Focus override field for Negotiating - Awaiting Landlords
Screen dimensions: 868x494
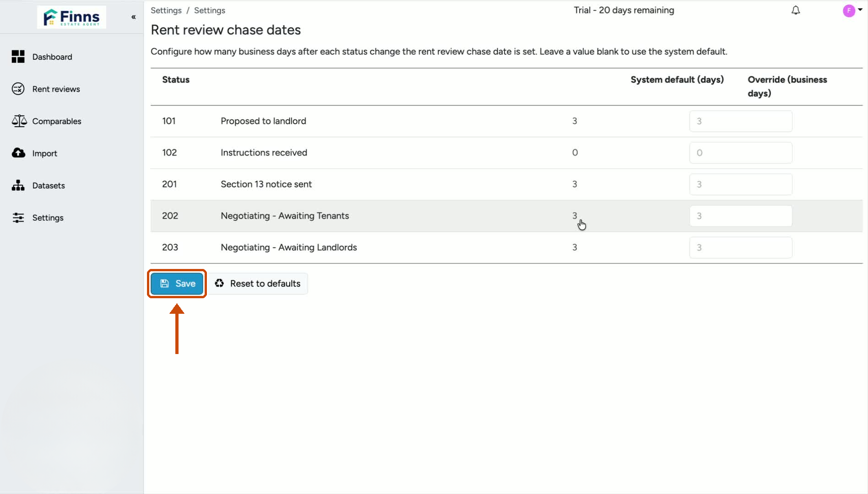[x=741, y=247]
